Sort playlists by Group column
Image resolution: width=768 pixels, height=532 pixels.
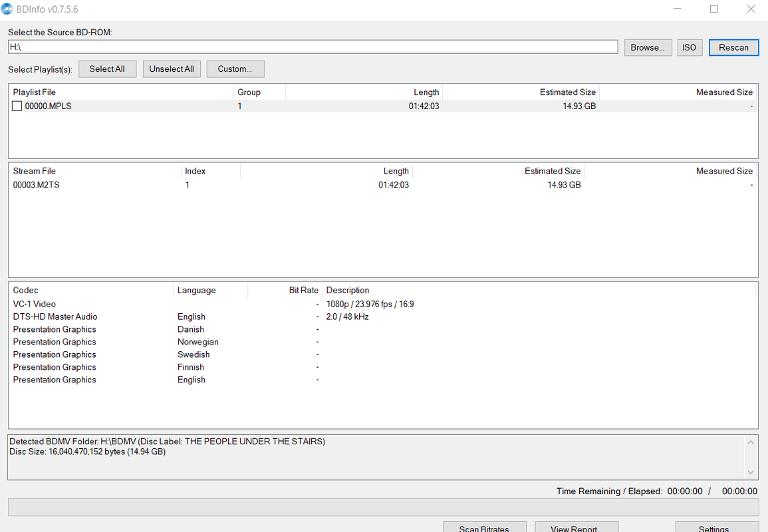coord(259,92)
